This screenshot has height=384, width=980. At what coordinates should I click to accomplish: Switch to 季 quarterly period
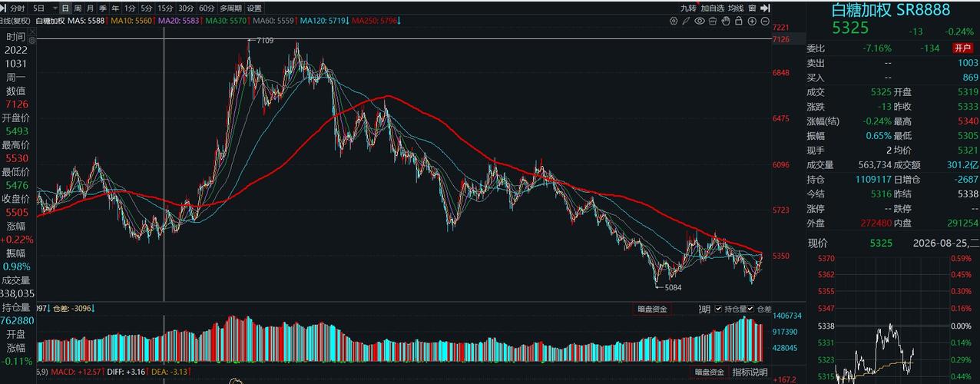103,8
